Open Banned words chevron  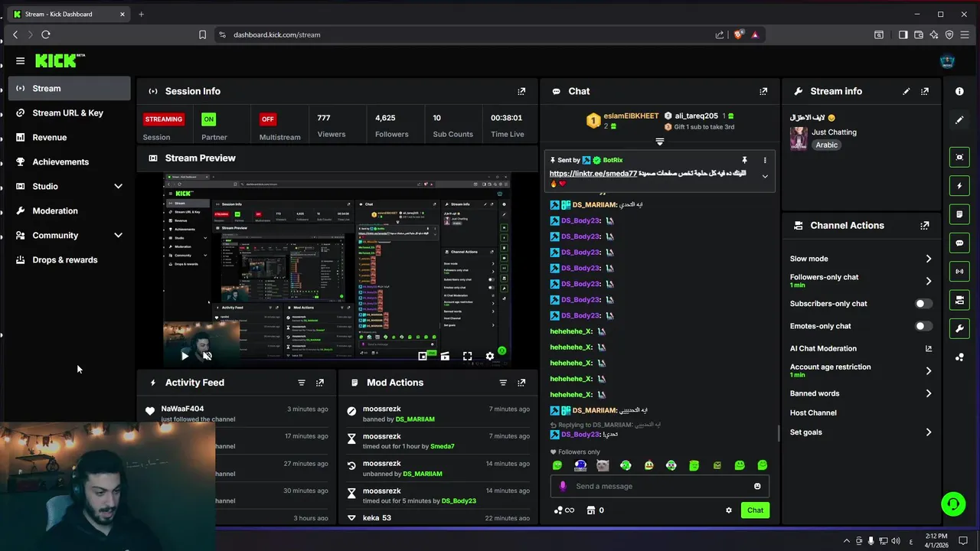coord(929,393)
